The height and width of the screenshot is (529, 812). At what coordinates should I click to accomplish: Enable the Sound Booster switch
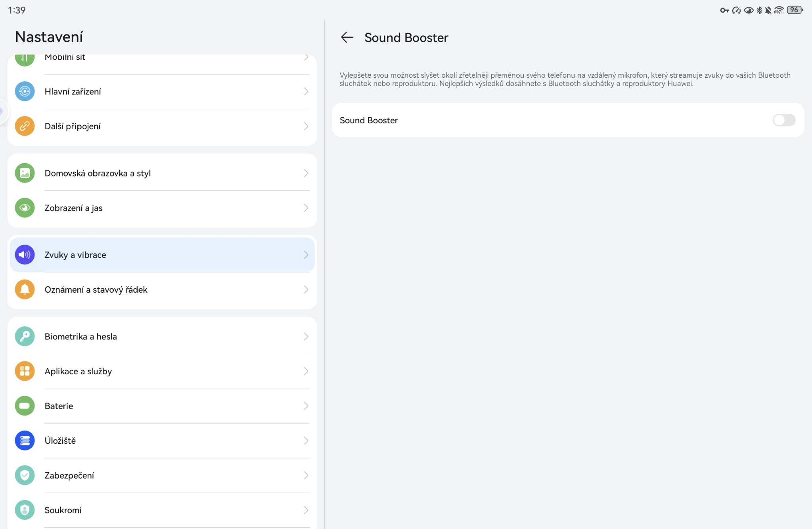(x=783, y=120)
